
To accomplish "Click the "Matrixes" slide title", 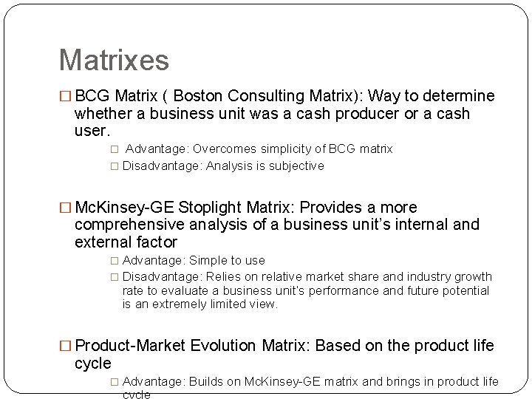I will [113, 60].
